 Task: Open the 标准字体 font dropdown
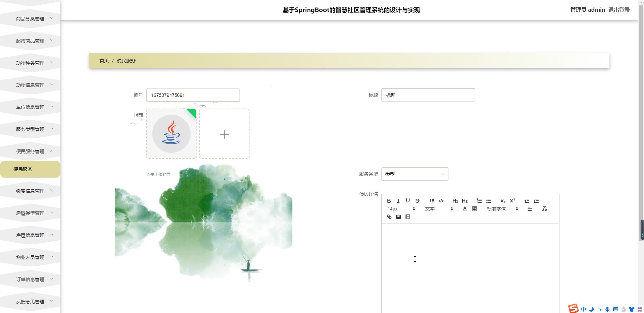[502, 209]
